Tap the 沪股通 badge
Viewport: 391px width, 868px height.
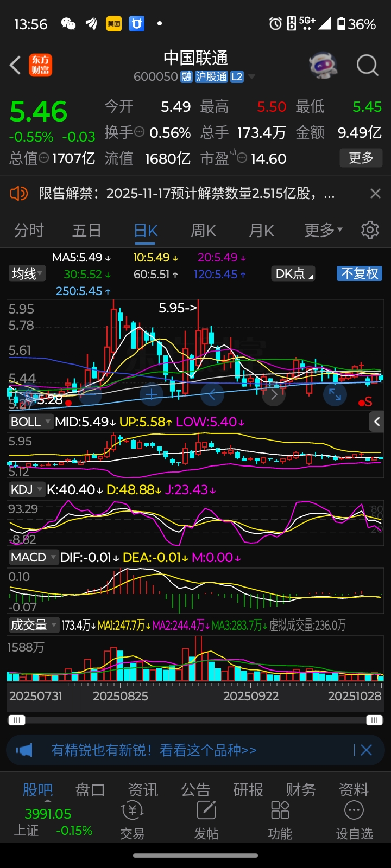point(211,76)
